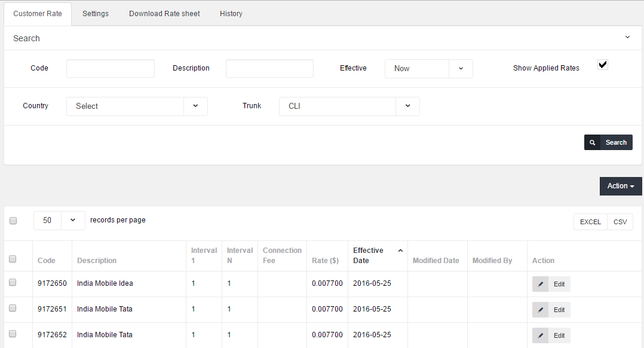Tick the checkbox for India Mobile Idea row

[x=13, y=282]
